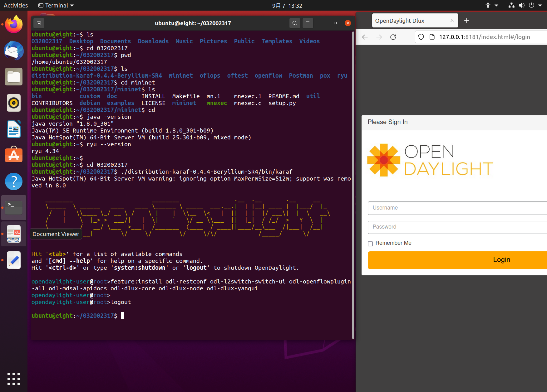Click 'Downloads' in the home listing
Screen dimensions: 547x392
153,41
